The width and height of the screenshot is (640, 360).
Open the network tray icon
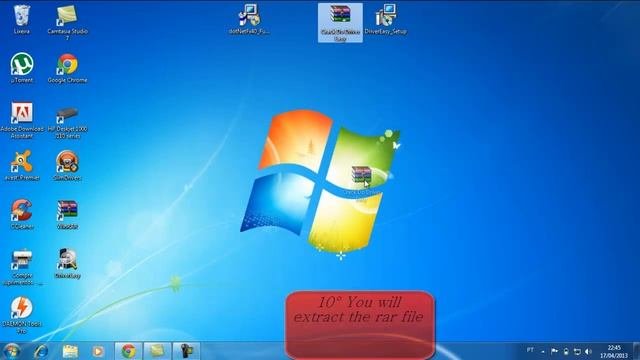point(577,351)
